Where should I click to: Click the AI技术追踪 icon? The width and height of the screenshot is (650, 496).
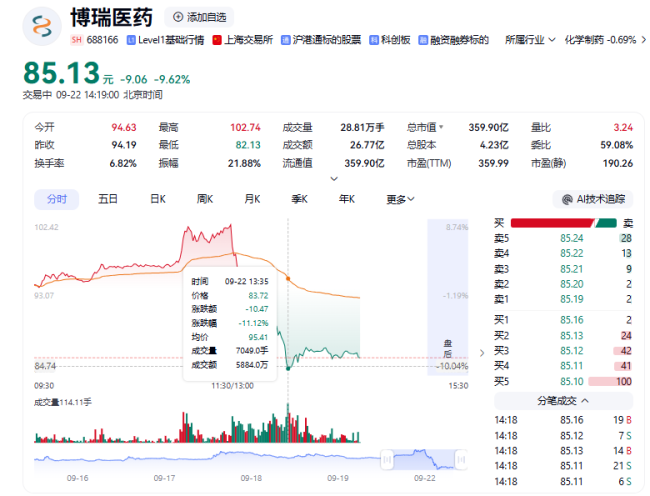[567, 199]
